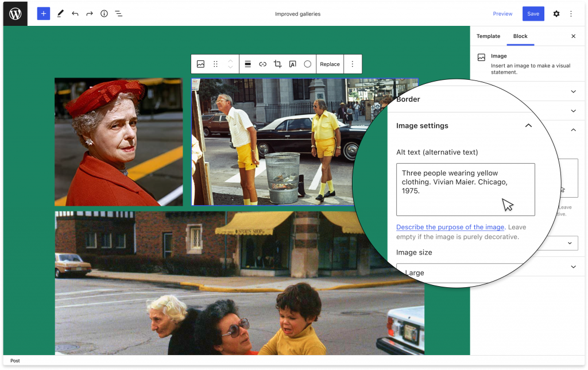
Task: Switch to the Template tab
Action: click(x=488, y=36)
